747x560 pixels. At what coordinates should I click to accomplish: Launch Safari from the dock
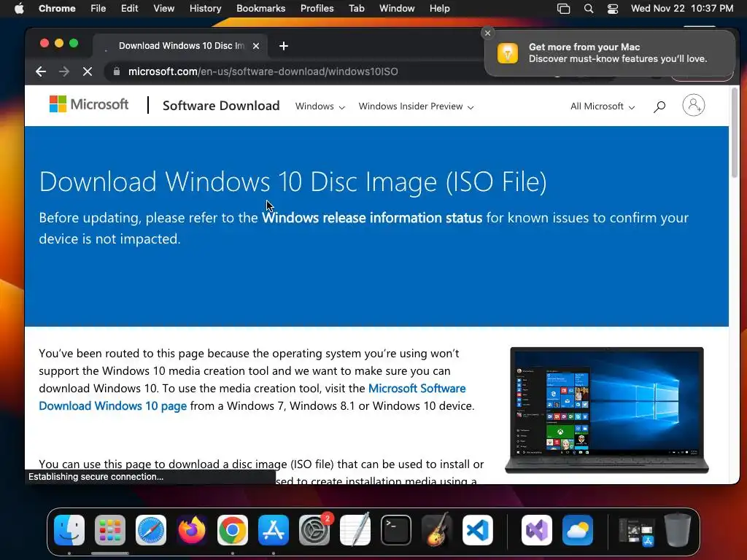(x=151, y=529)
